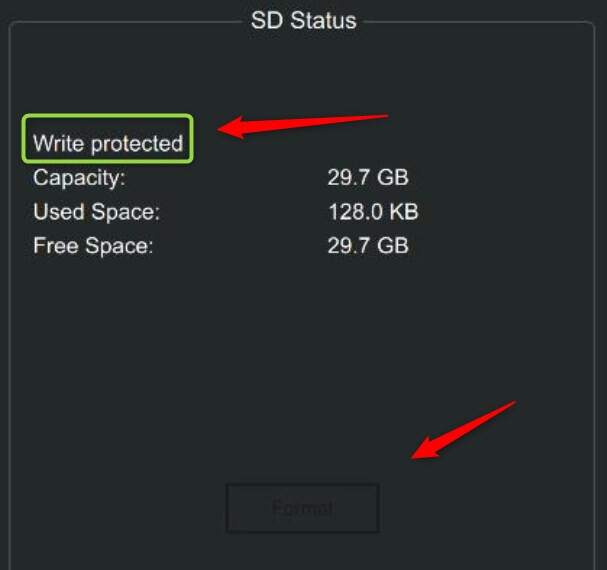Click the word "SD" in the panel title
Image resolution: width=607 pixels, height=570 pixels.
(x=267, y=20)
